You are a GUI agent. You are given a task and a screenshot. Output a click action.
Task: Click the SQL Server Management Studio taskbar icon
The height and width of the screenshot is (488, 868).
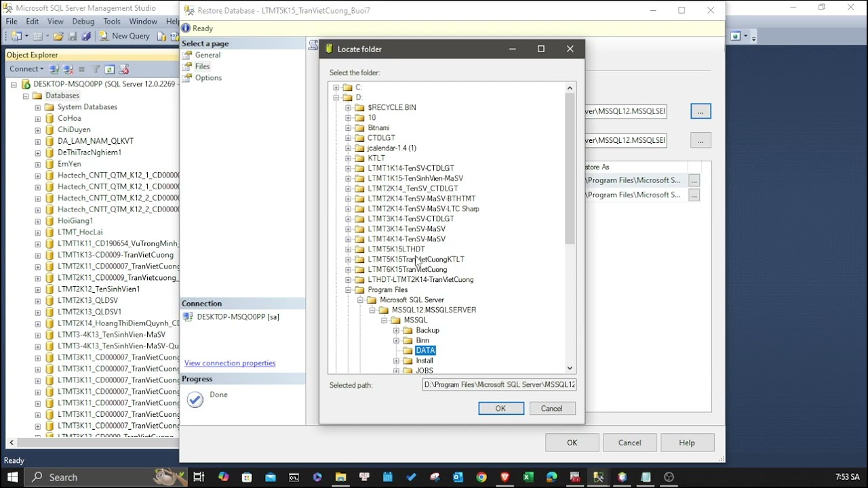click(598, 477)
